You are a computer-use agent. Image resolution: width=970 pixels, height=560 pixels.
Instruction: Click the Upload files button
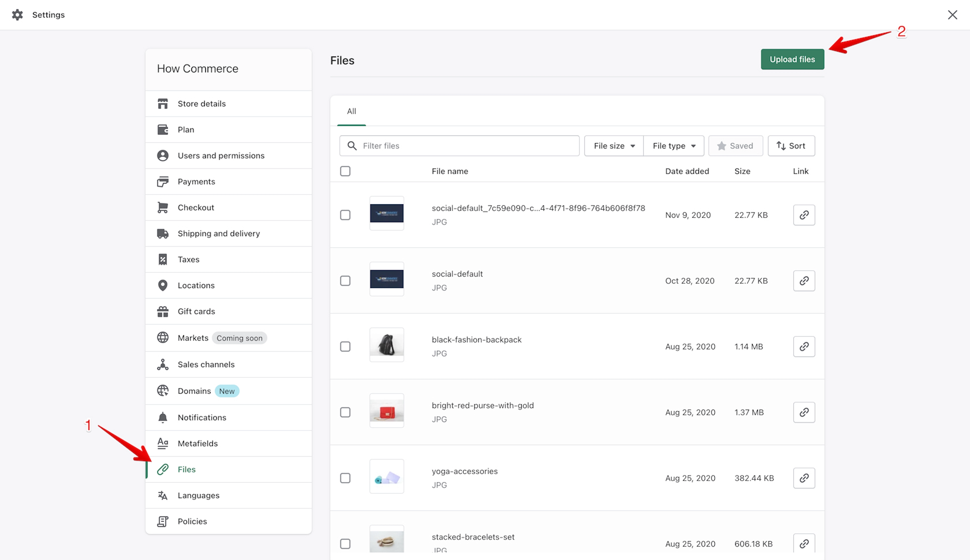click(x=793, y=59)
